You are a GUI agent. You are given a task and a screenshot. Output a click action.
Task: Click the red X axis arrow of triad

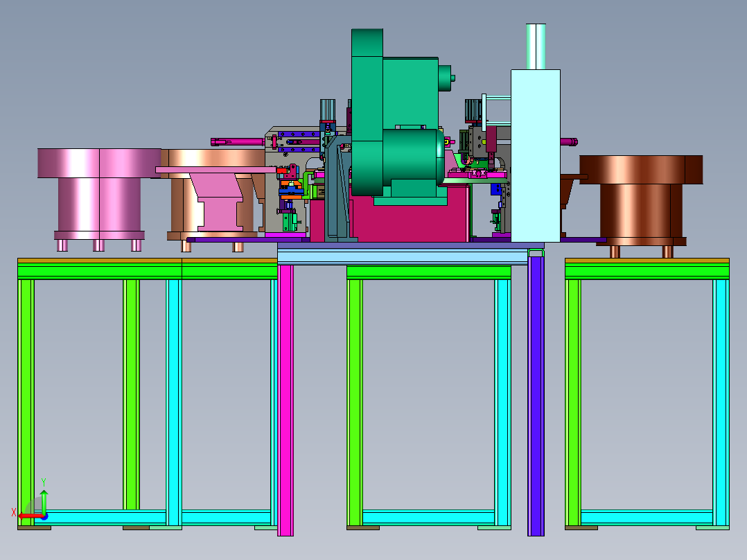[x=31, y=516]
